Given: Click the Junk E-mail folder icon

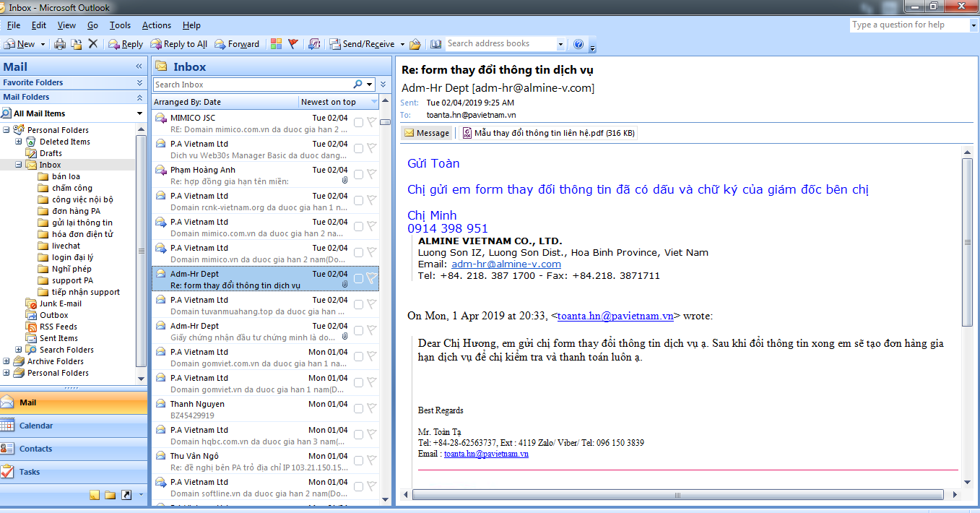Looking at the screenshot, I should tap(31, 303).
